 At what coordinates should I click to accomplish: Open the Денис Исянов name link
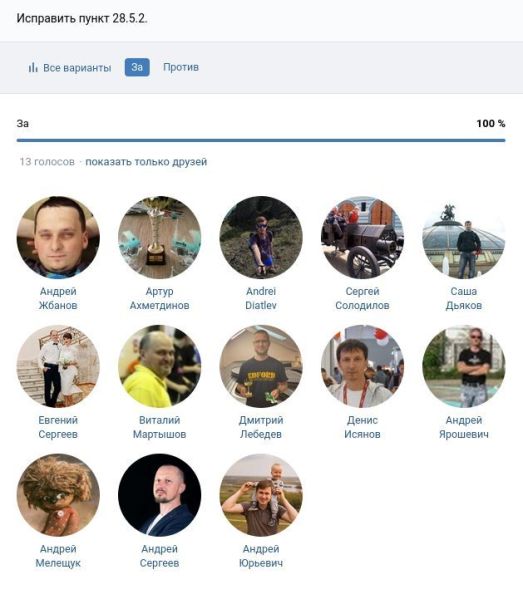362,427
